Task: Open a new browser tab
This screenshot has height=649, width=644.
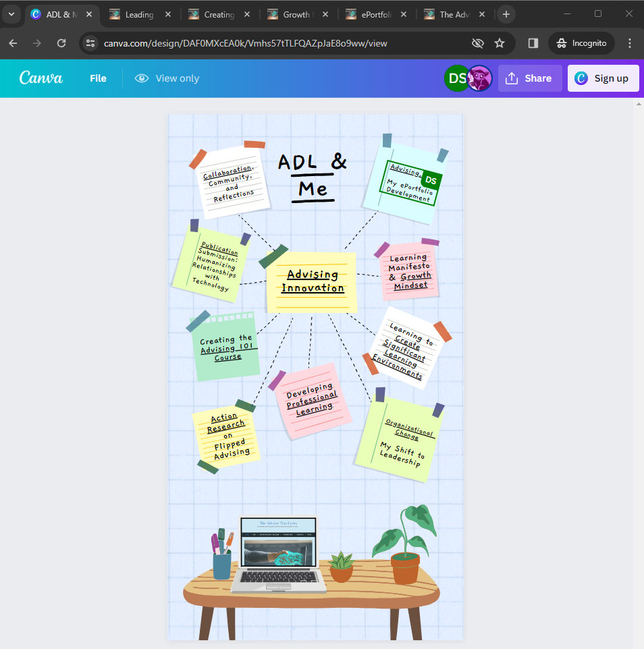Action: [506, 14]
